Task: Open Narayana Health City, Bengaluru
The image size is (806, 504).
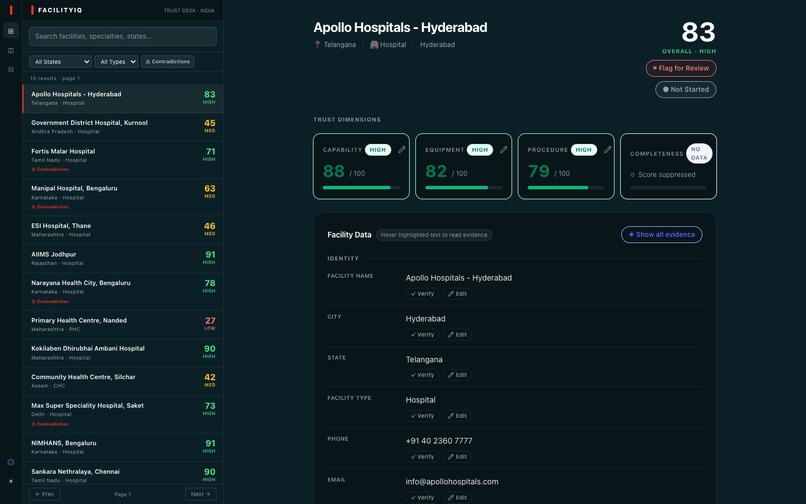Action: [x=123, y=292]
